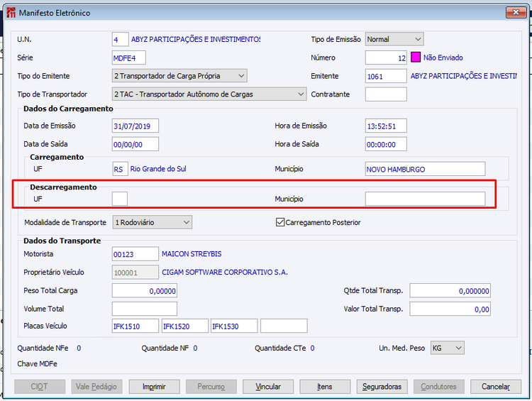Click the magenta Não Enviado status square
The image size is (532, 401).
[416, 57]
